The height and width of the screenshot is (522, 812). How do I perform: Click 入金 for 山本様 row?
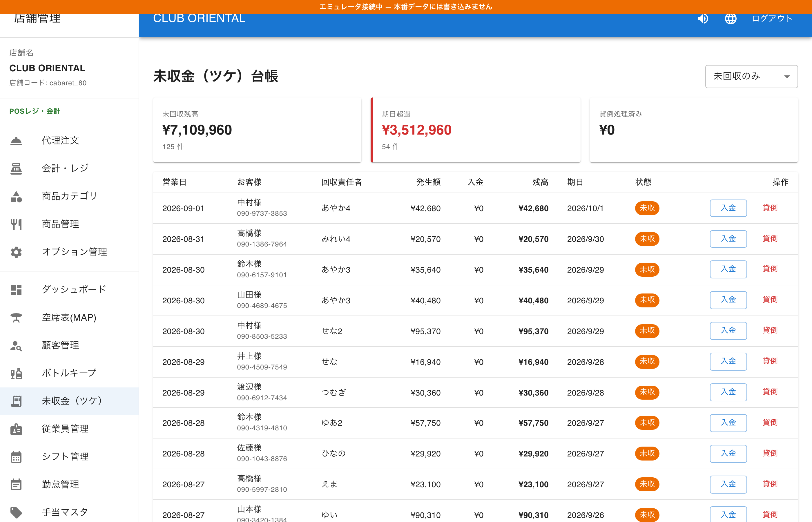tap(728, 514)
